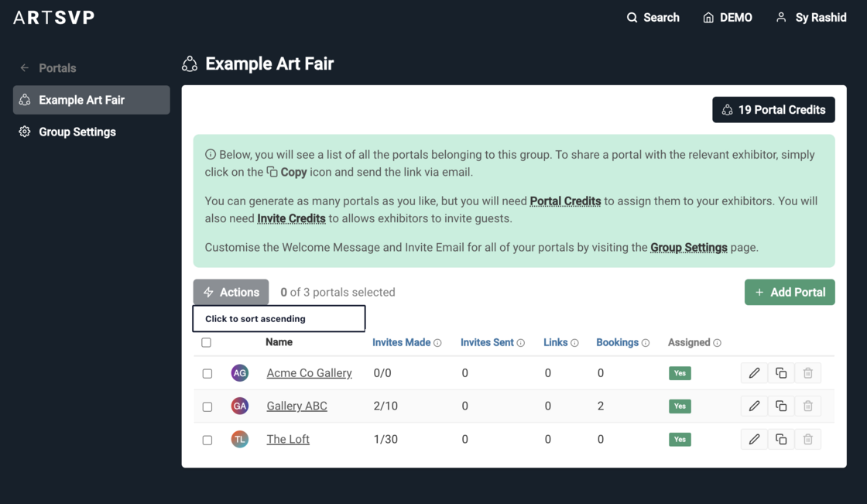Screen dimensions: 867x504
Task: Open Group Settings in the sidebar
Action: click(77, 132)
